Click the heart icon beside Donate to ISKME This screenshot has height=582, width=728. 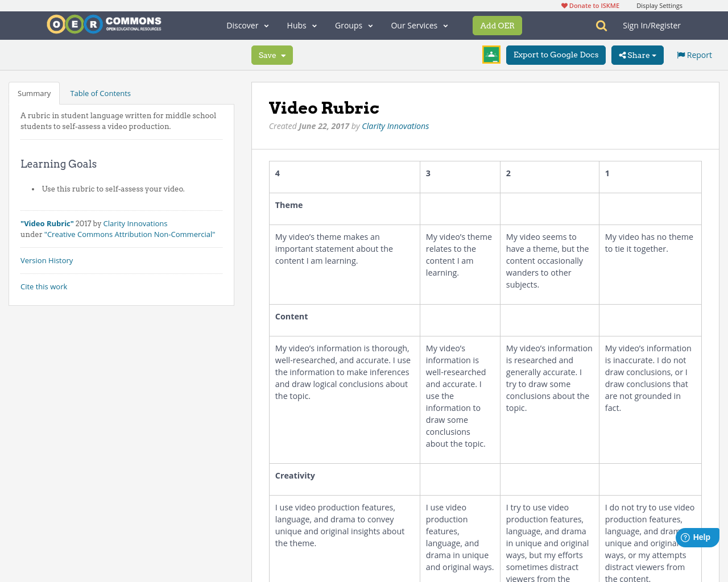[563, 5]
